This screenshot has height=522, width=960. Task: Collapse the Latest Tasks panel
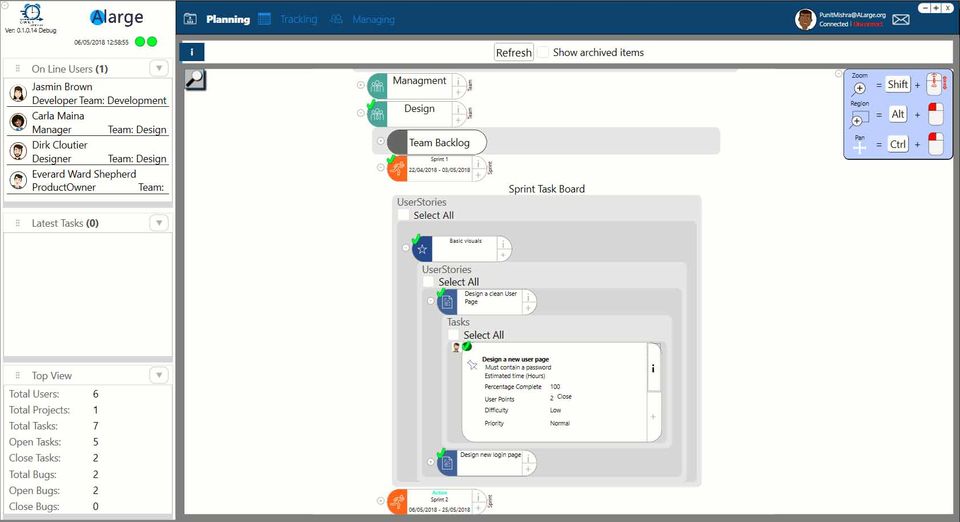[x=159, y=223]
